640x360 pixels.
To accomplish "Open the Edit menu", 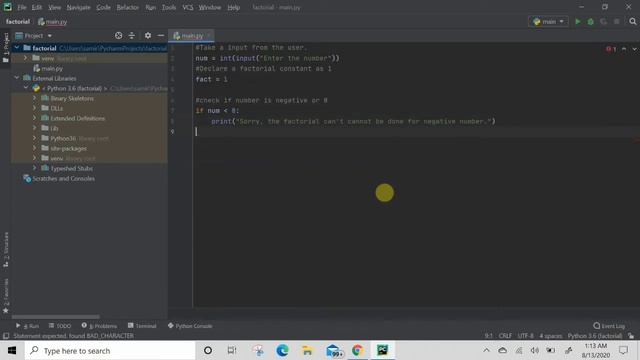I will 37,7.
